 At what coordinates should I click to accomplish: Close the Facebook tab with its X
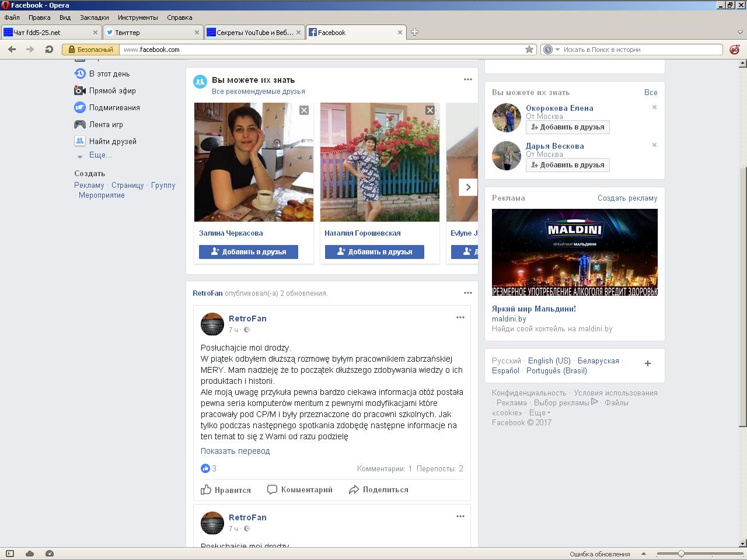pyautogui.click(x=400, y=33)
